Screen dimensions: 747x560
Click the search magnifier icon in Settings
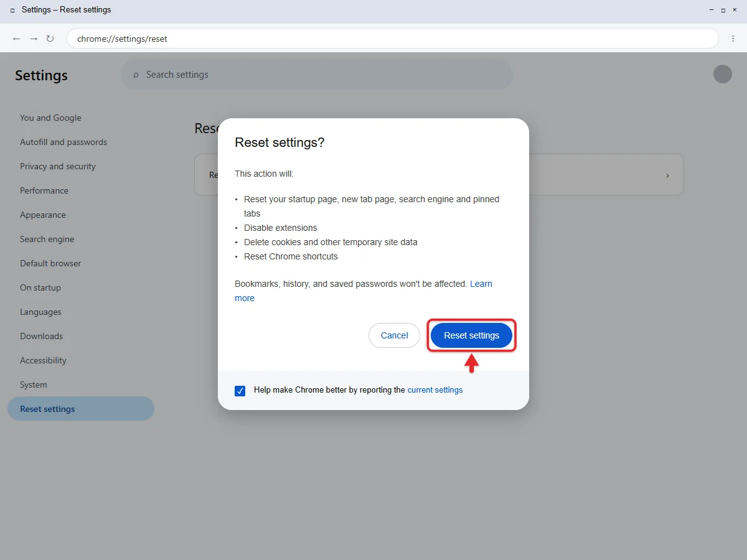136,75
